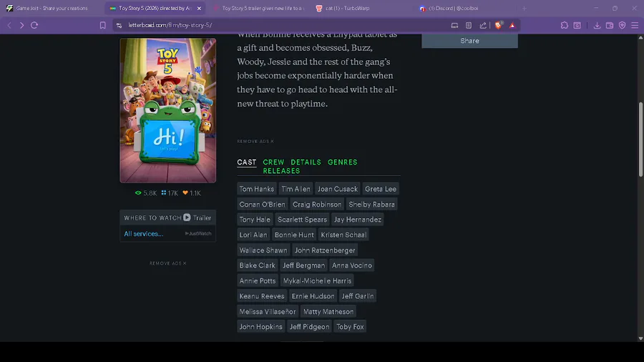Screen dimensions: 644x362
Task: Open the JustWatch logo link
Action: point(198,233)
